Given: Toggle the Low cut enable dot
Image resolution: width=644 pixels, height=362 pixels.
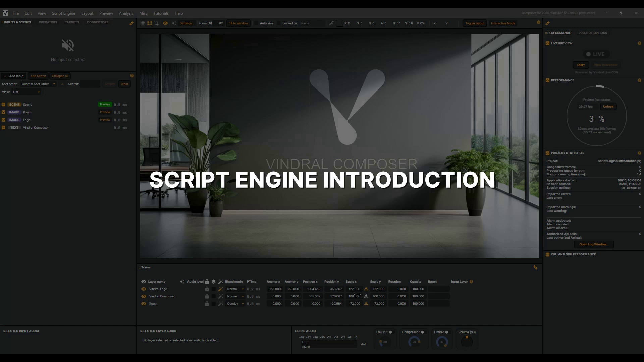Looking at the screenshot, I should [390, 332].
